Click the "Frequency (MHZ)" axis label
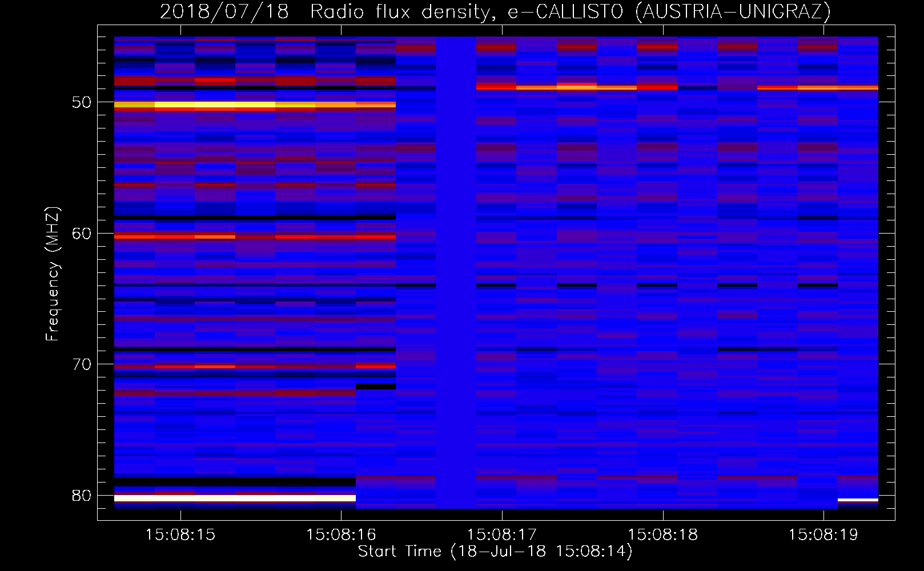Screen dimensions: 924x571 tap(53, 274)
